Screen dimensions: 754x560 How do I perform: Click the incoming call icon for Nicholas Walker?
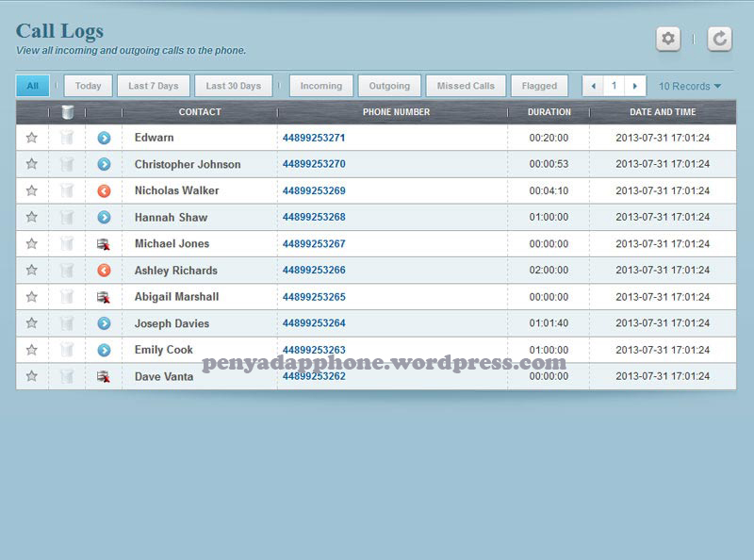[x=104, y=190]
